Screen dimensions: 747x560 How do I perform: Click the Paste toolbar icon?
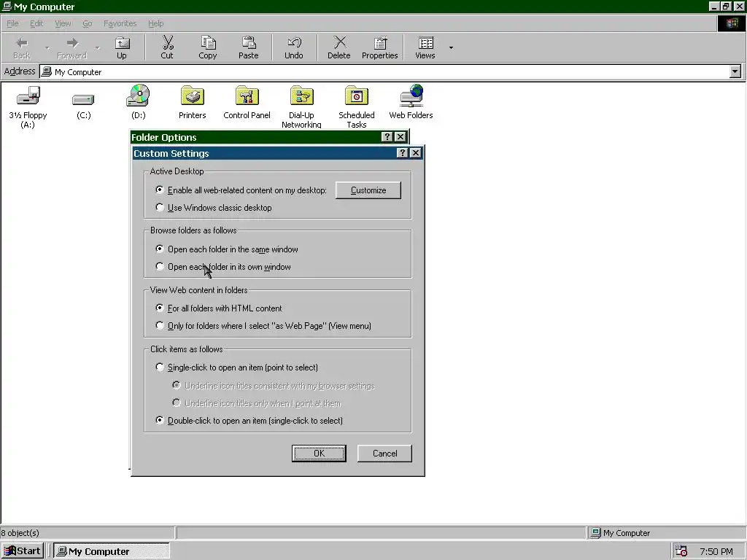tap(248, 47)
